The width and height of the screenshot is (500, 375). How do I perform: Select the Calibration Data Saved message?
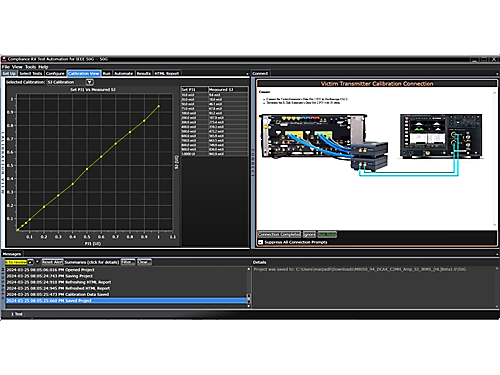click(x=126, y=294)
